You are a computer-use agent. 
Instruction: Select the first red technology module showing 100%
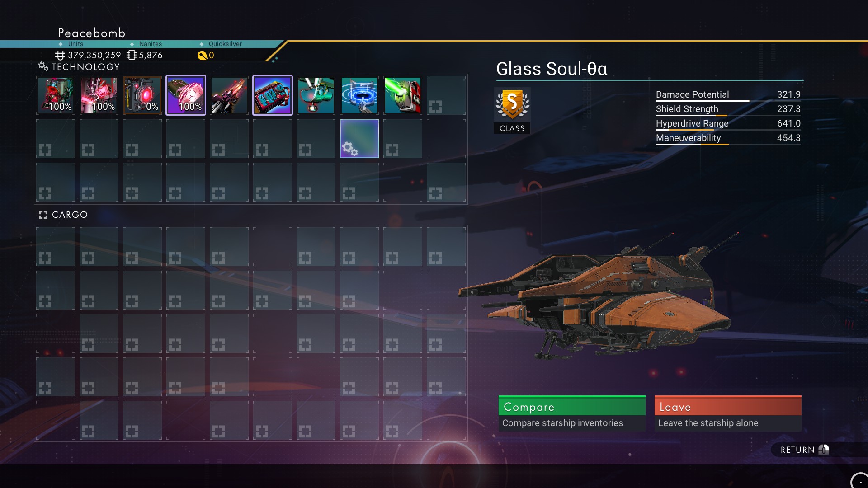(56, 95)
